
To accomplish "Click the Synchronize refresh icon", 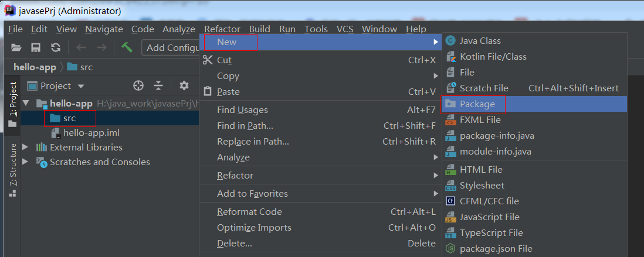I will coord(56,47).
